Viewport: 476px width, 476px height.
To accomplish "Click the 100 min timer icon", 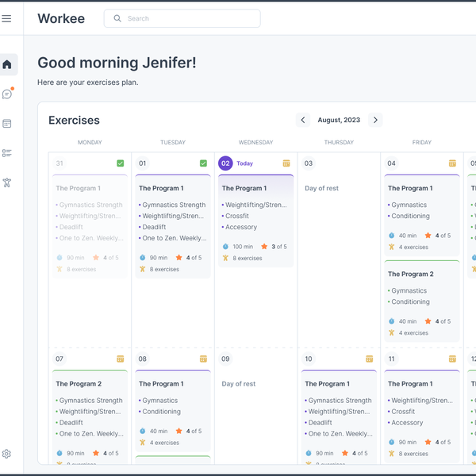I will 225,246.
